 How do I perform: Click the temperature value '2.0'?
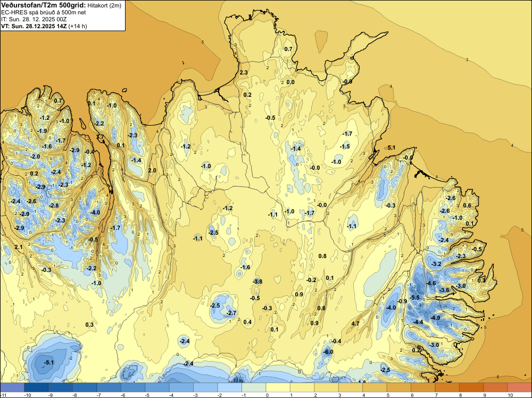(152, 170)
